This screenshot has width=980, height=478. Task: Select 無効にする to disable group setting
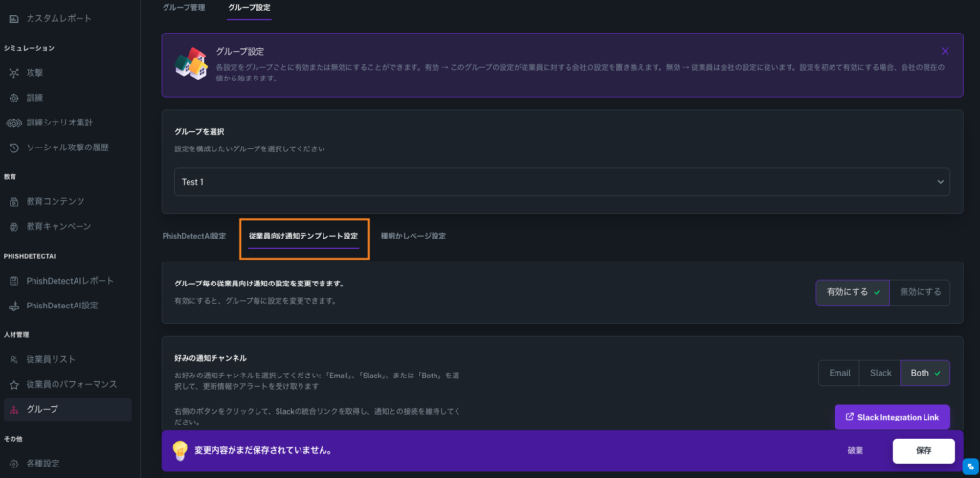point(920,292)
